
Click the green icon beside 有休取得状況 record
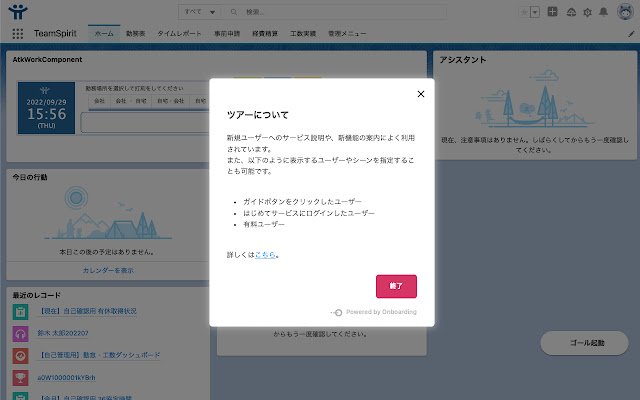(x=20, y=312)
